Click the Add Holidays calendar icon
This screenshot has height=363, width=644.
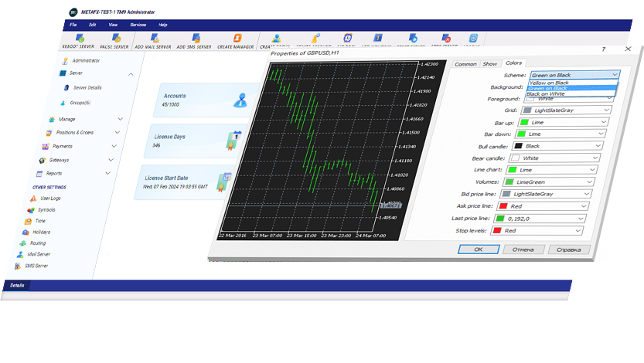[378, 38]
